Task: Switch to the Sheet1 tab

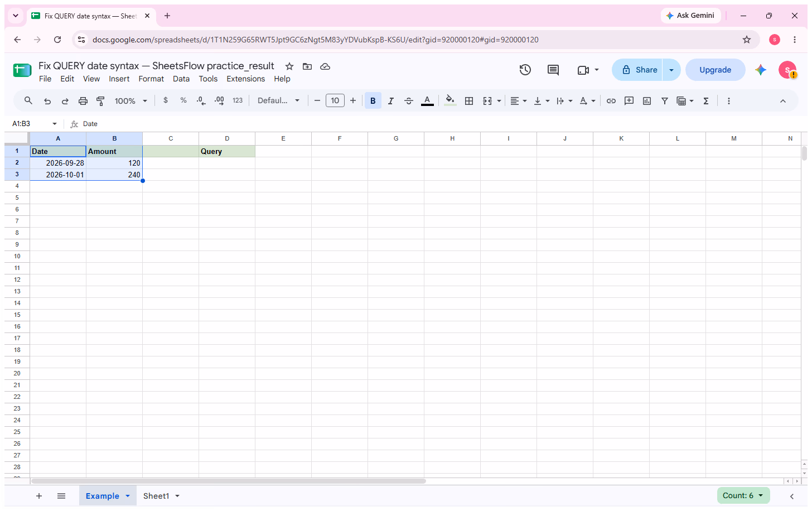Action: tap(156, 496)
